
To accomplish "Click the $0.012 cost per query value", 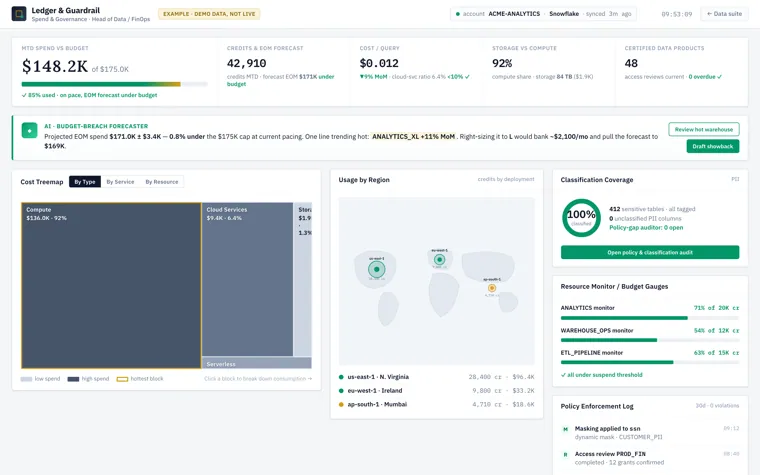I will (379, 63).
